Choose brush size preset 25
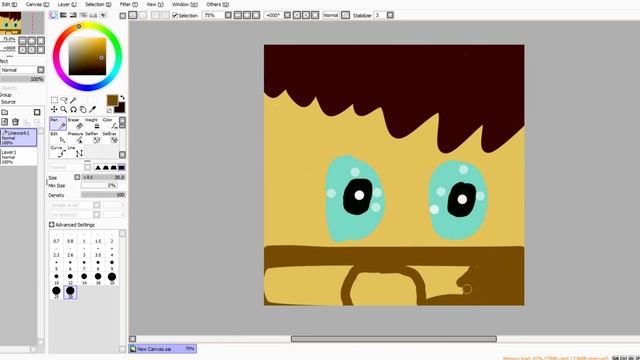This screenshot has height=360, width=640. click(x=56, y=292)
